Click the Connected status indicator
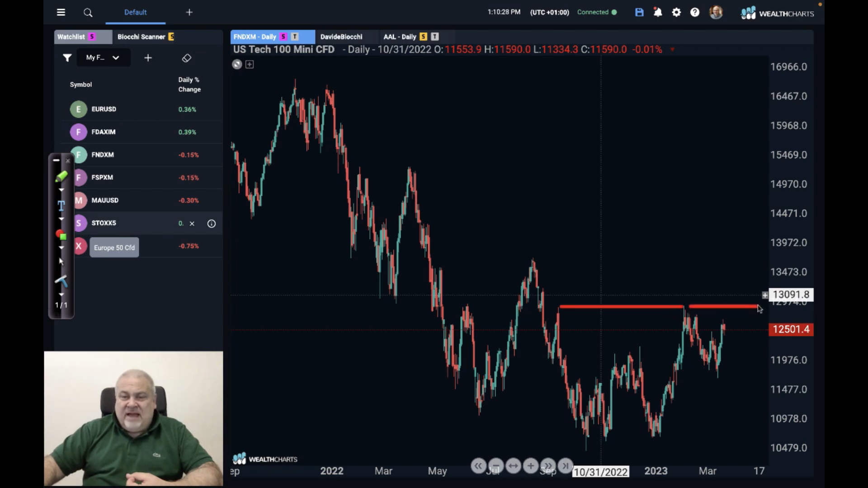868x488 pixels. tap(597, 12)
